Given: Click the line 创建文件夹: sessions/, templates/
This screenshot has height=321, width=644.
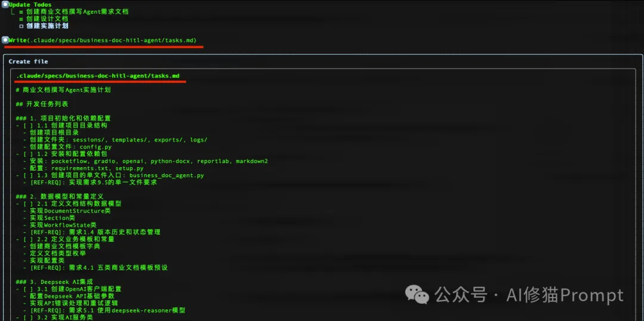Looking at the screenshot, I should (115, 140).
